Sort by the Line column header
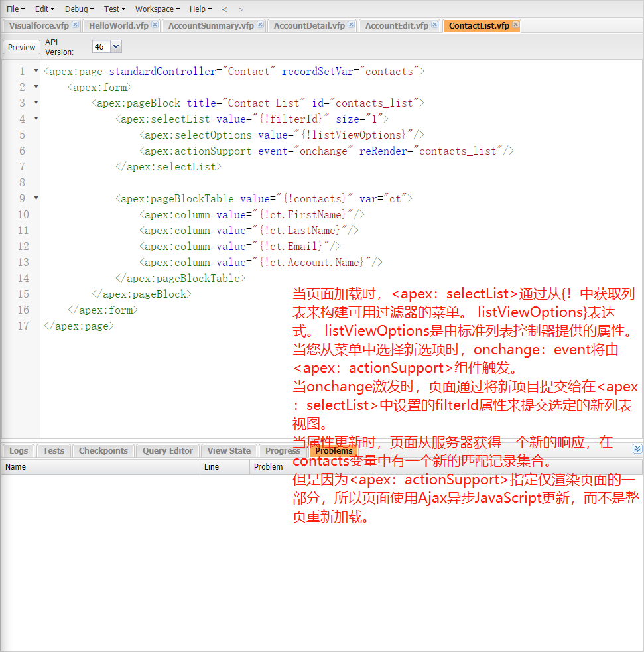The height and width of the screenshot is (652, 644). (x=225, y=466)
